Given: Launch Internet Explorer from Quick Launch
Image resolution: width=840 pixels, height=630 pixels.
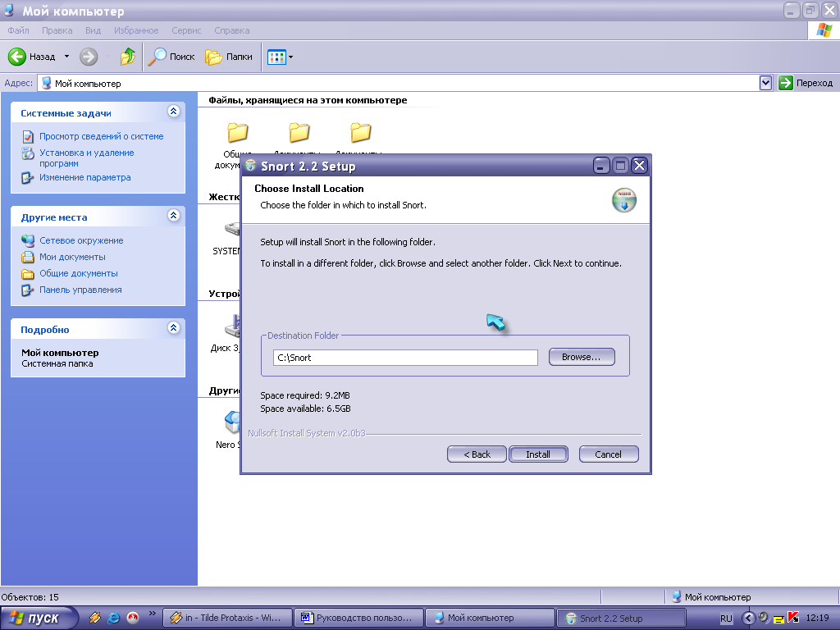Looking at the screenshot, I should [113, 618].
